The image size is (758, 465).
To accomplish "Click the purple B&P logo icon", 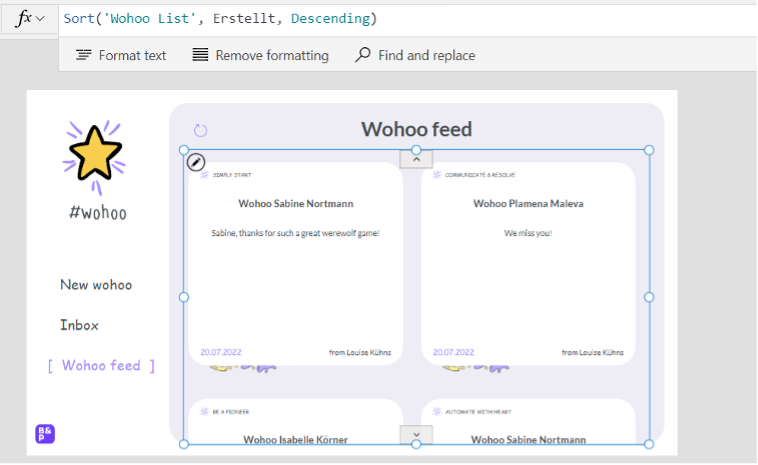I will [45, 434].
